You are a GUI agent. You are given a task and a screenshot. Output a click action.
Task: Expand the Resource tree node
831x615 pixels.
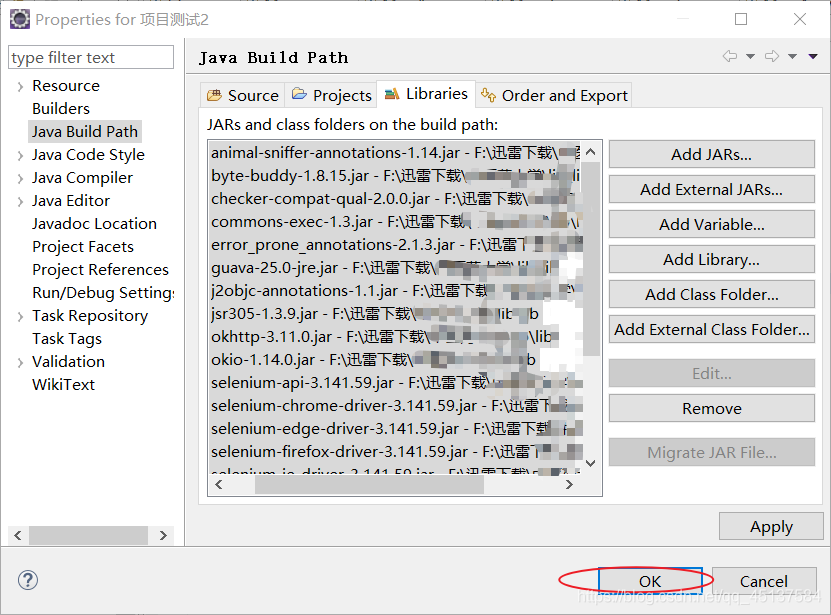[x=20, y=86]
